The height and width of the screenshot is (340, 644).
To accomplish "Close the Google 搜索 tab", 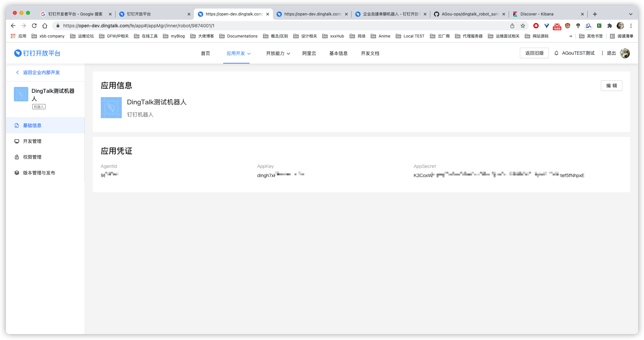I will (x=110, y=14).
